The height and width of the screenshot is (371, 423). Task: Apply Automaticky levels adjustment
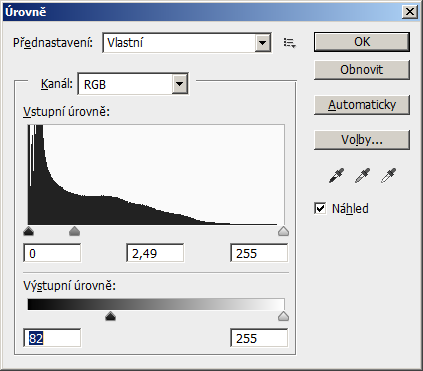[362, 105]
